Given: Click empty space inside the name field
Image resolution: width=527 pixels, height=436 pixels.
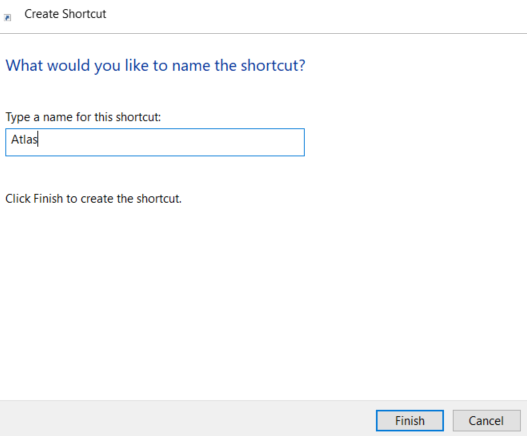Looking at the screenshot, I should pyautogui.click(x=171, y=142).
